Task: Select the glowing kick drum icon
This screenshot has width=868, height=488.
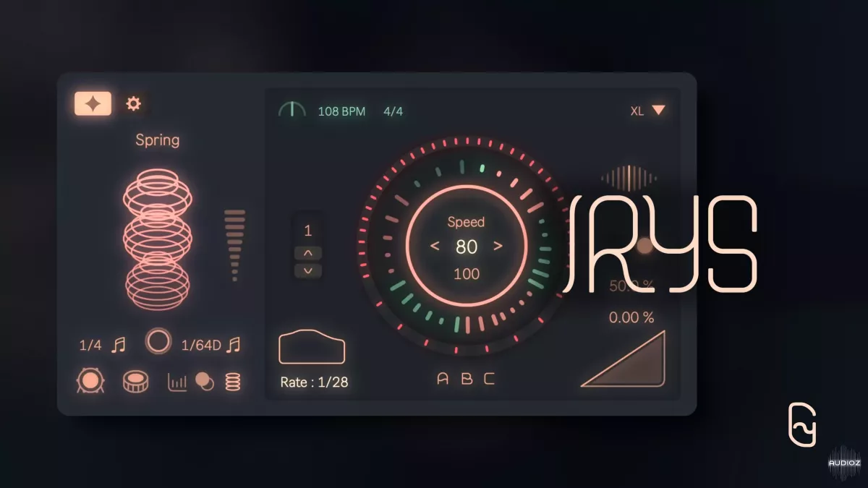Action: click(91, 381)
